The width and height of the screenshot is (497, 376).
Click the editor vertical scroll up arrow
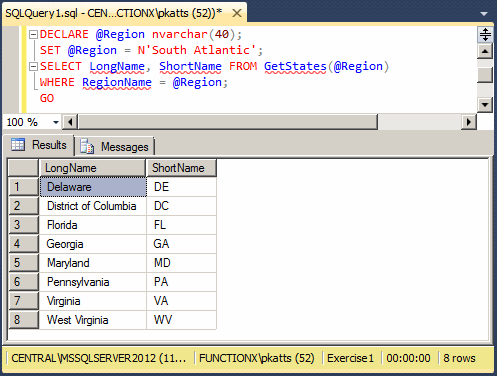pos(485,51)
